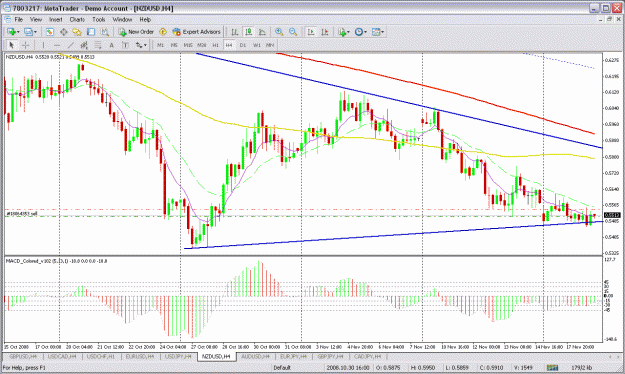Open the Charts menu
Viewport: 625px width, 374px height.
(77, 19)
